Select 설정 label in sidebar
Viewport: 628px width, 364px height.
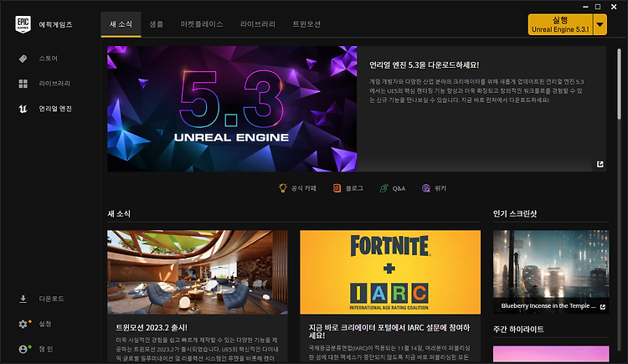click(x=45, y=324)
